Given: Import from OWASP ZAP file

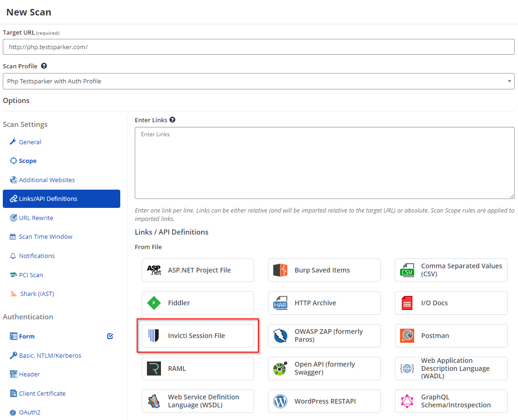Looking at the screenshot, I should click(x=324, y=335).
